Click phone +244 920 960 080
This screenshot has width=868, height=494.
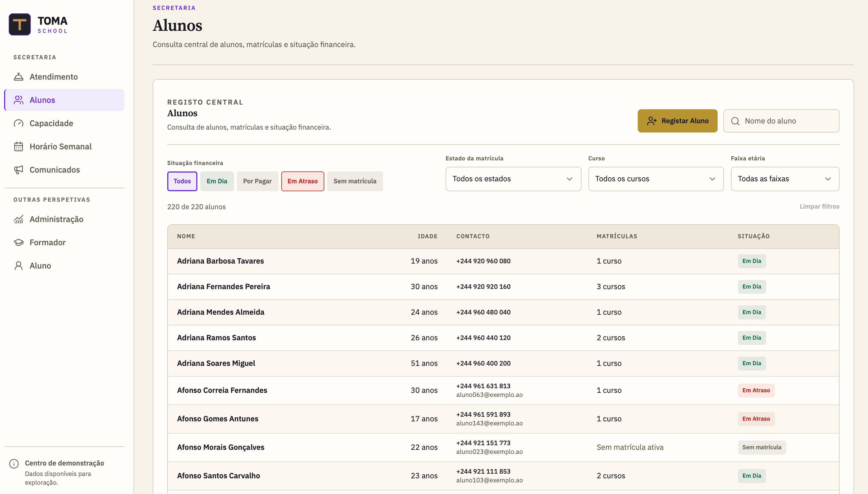coord(483,261)
